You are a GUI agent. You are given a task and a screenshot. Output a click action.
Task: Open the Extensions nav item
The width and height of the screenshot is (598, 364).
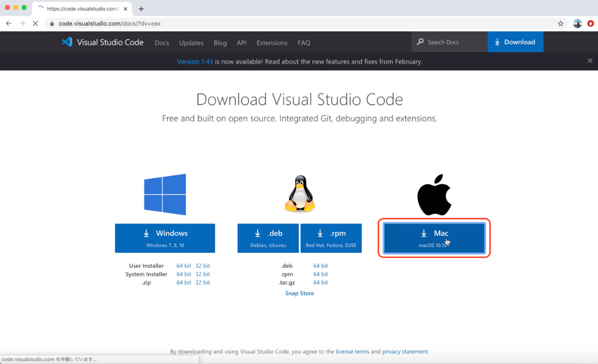coord(272,43)
